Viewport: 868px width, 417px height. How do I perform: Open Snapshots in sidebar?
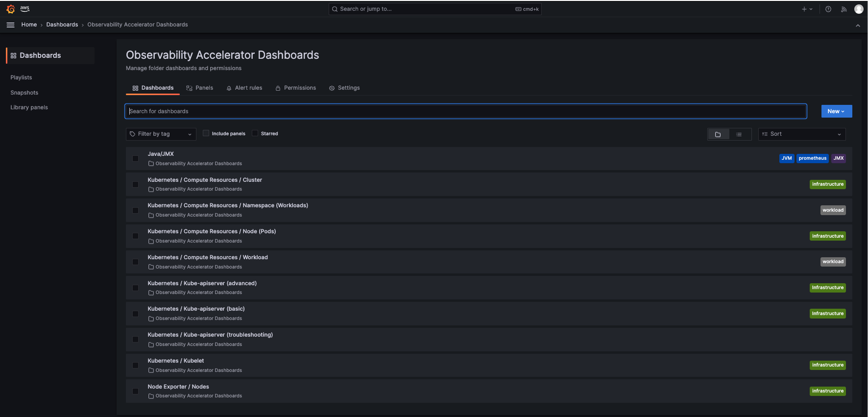[24, 93]
